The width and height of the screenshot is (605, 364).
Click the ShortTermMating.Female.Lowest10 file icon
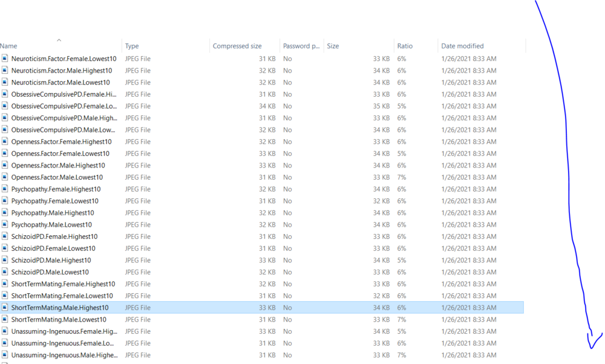click(x=5, y=296)
